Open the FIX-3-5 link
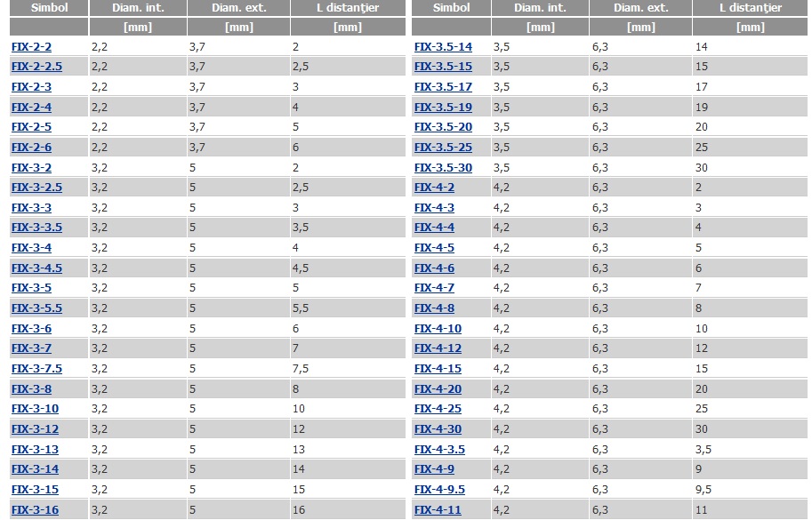Viewport: 812px width, 520px height. pos(32,288)
